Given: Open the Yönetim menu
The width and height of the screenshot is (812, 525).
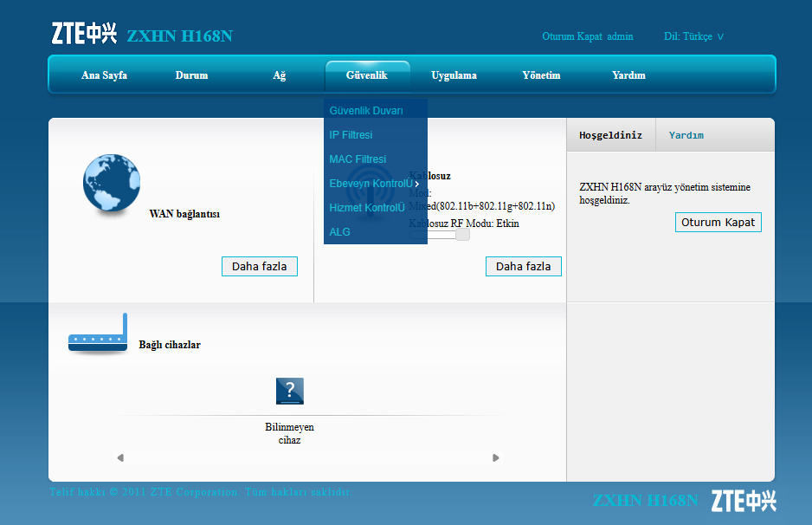Looking at the screenshot, I should pos(541,75).
